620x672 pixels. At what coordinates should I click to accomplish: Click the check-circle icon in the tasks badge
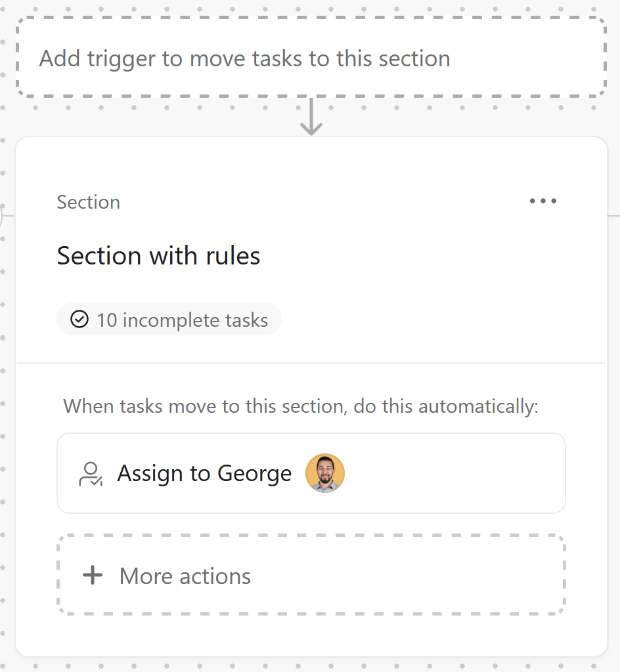pyautogui.click(x=79, y=320)
